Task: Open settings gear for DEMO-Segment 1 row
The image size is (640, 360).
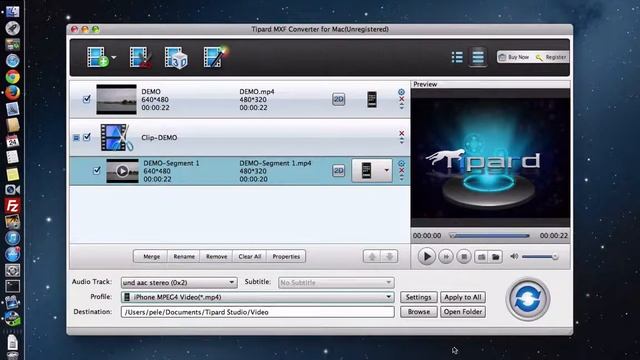Action: [x=402, y=163]
